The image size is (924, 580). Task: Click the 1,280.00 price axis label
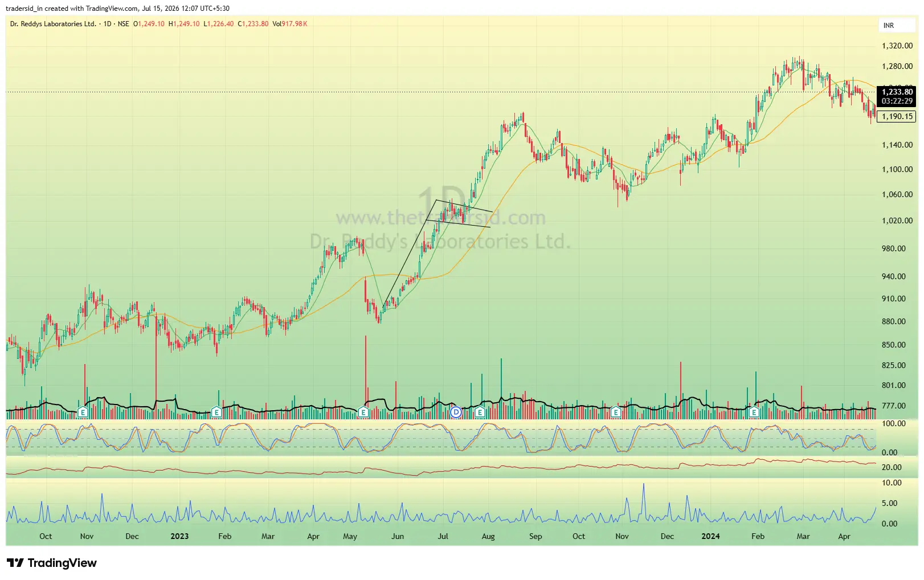[897, 67]
